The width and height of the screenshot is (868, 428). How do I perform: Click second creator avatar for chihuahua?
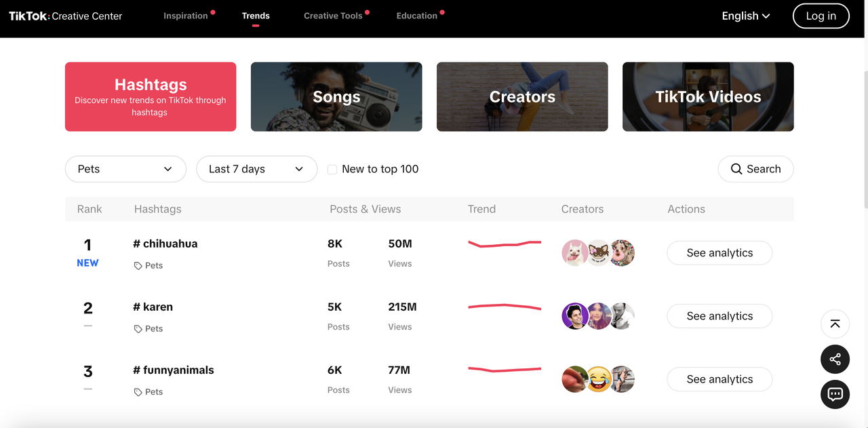598,253
